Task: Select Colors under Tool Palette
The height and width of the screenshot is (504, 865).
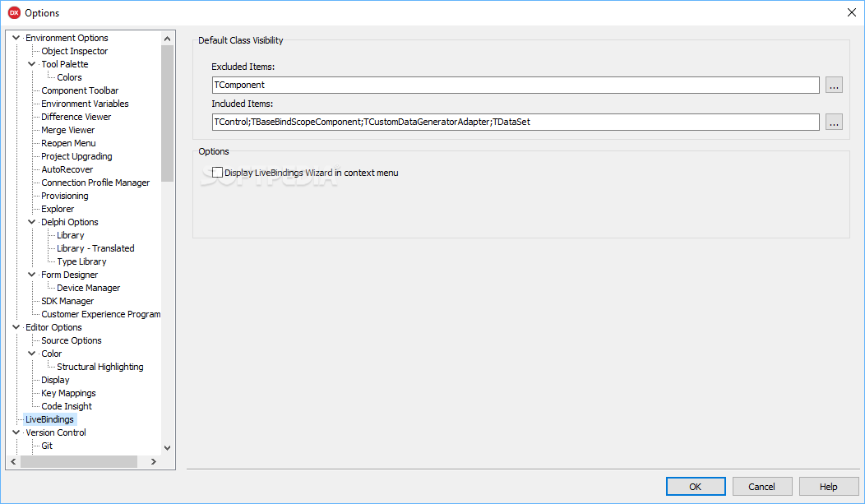Action: [69, 78]
